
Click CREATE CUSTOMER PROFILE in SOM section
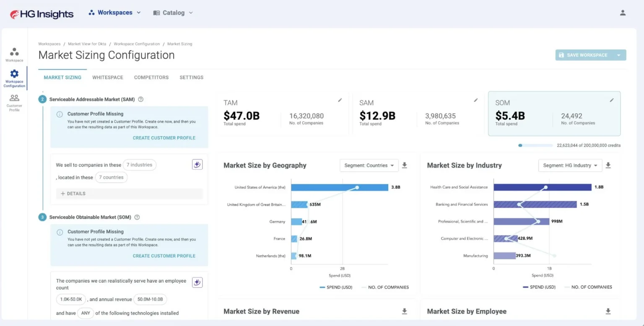[164, 256]
